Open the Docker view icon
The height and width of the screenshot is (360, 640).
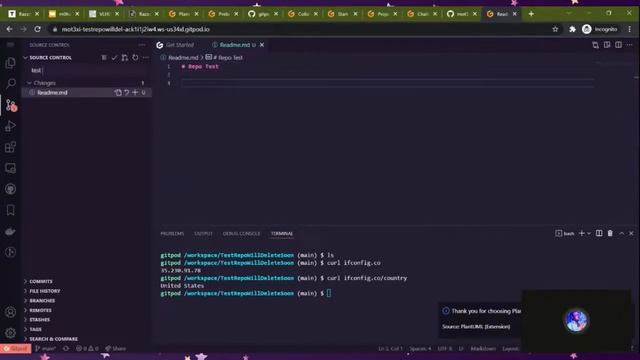click(x=11, y=231)
